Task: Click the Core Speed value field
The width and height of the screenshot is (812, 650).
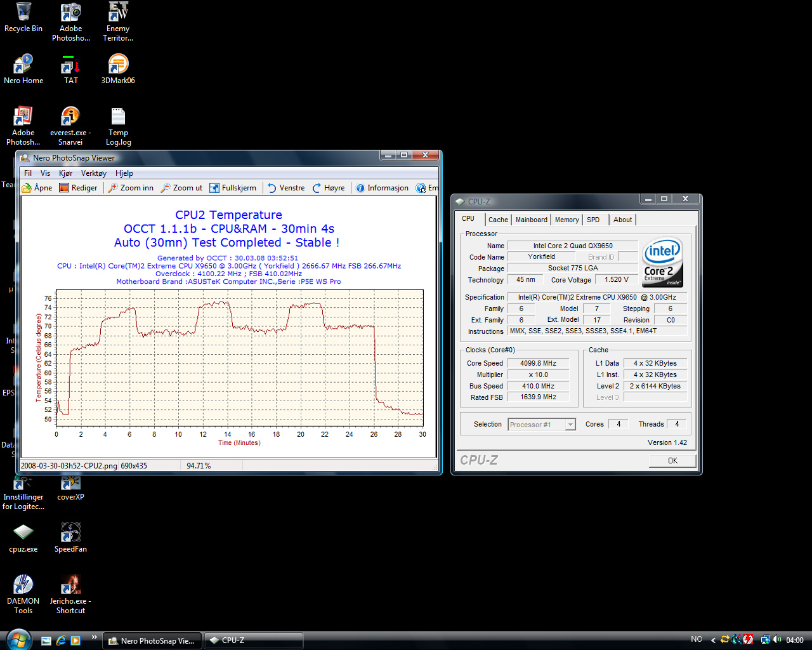Action: click(538, 364)
